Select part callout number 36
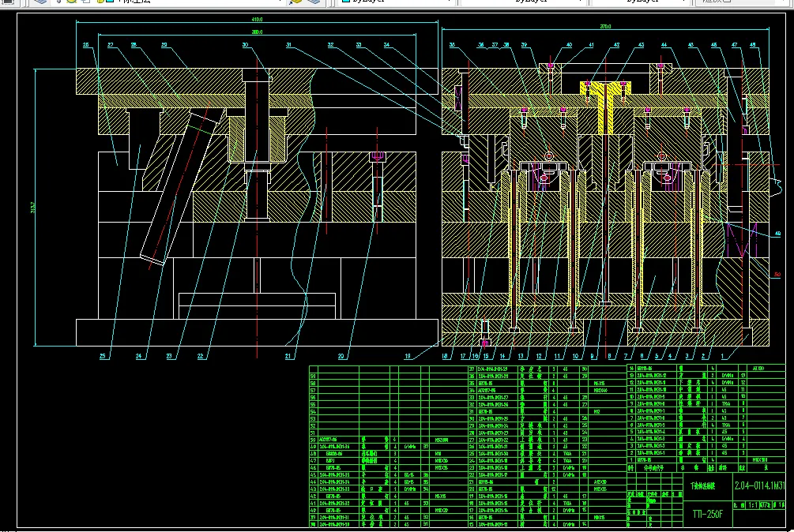794x532 pixels. click(481, 45)
